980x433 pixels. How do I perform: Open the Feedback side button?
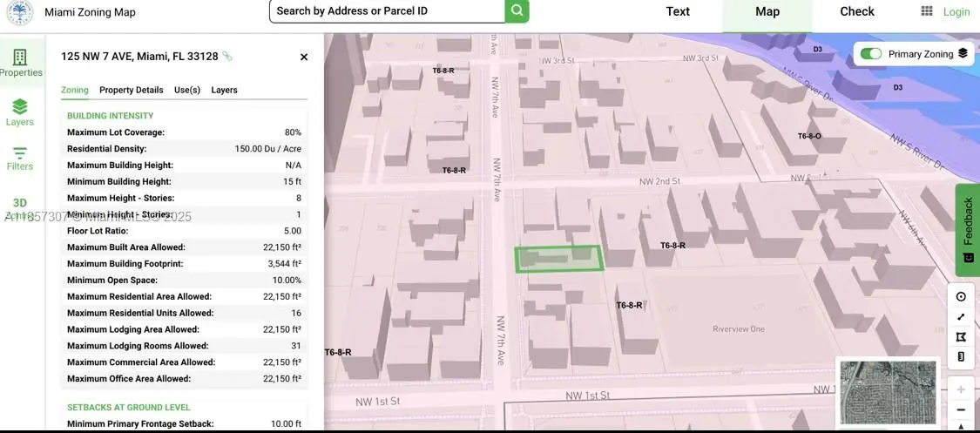(x=968, y=229)
